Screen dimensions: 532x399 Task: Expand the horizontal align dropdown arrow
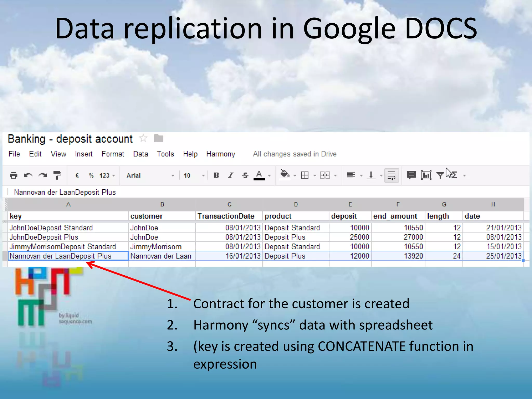[361, 176]
